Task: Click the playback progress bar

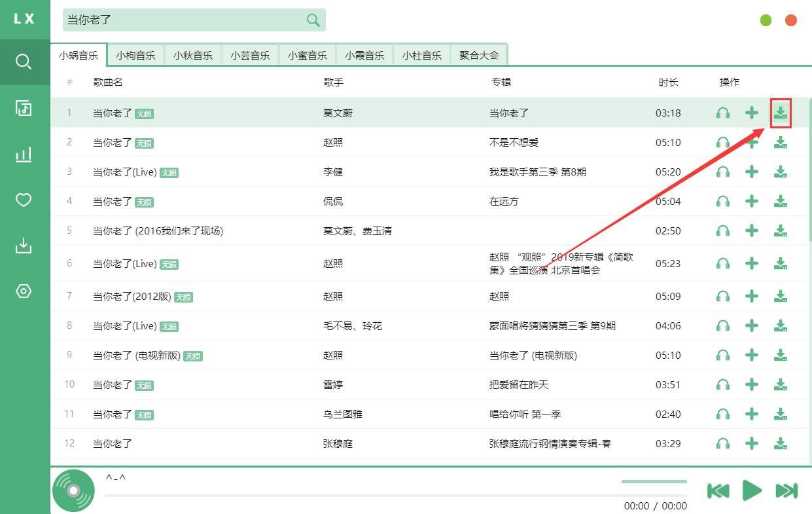Action: [x=360, y=496]
